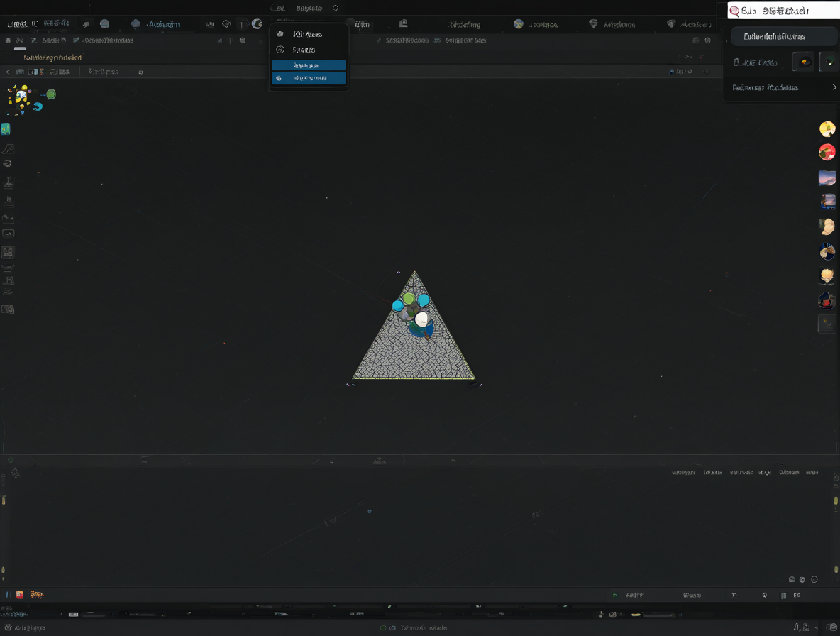Click the wide rounded button below search field
Image resolution: width=840 pixels, height=636 pixels.
pos(783,36)
